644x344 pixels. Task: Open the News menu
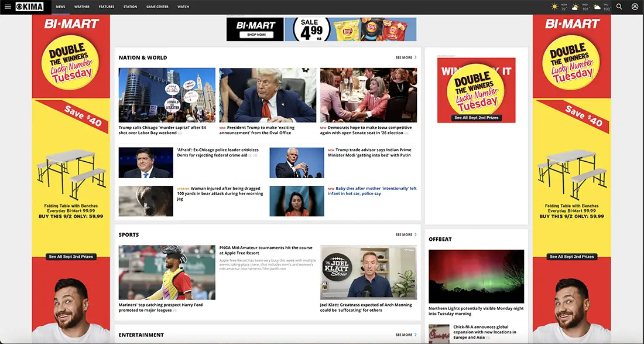tap(60, 7)
